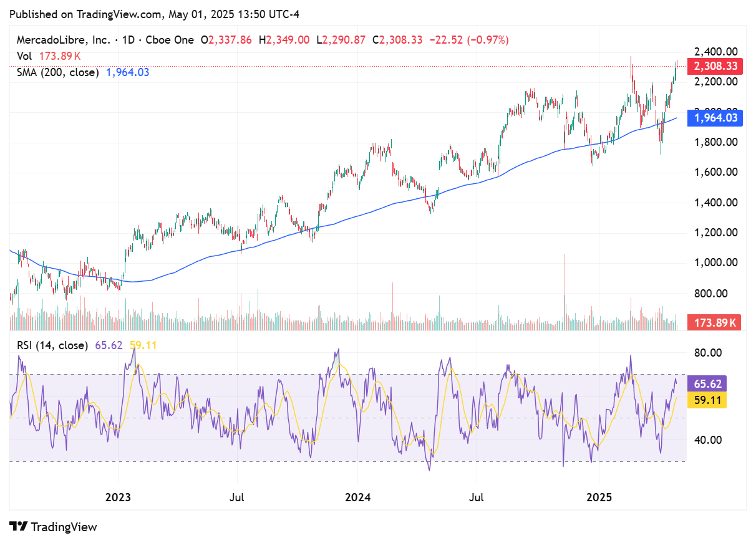Click the 1,600.00 price axis label
756x543 pixels.
[x=716, y=172]
